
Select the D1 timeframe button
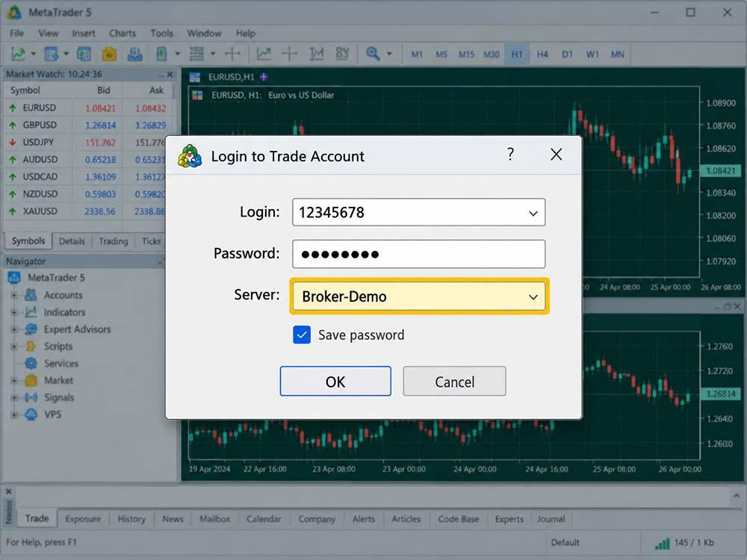(x=568, y=55)
